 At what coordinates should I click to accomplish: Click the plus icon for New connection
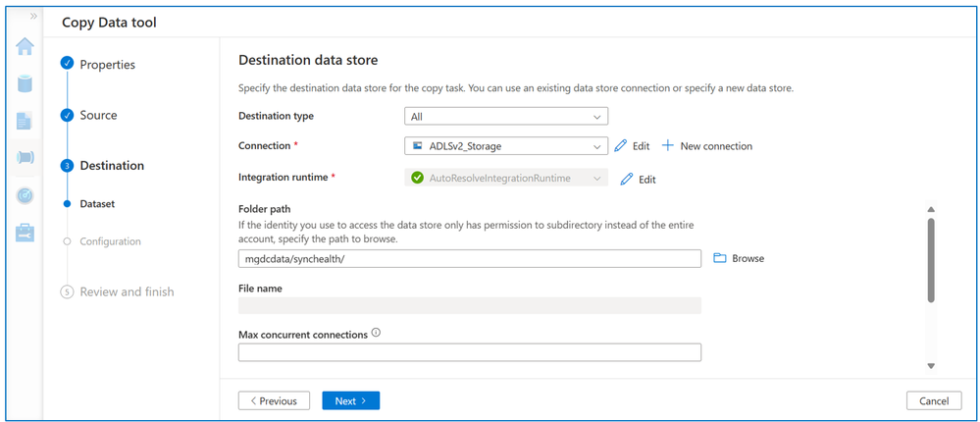pyautogui.click(x=668, y=145)
